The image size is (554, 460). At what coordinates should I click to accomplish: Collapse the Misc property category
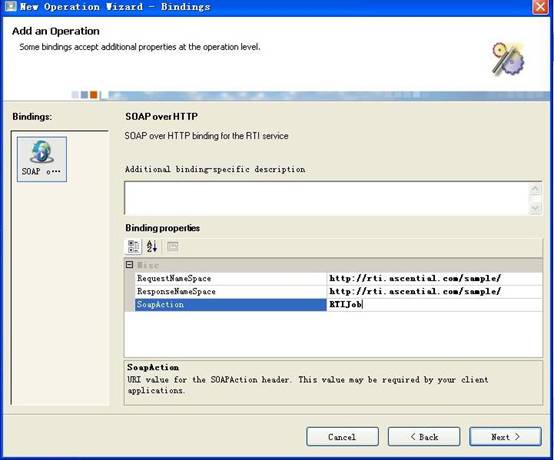[130, 265]
